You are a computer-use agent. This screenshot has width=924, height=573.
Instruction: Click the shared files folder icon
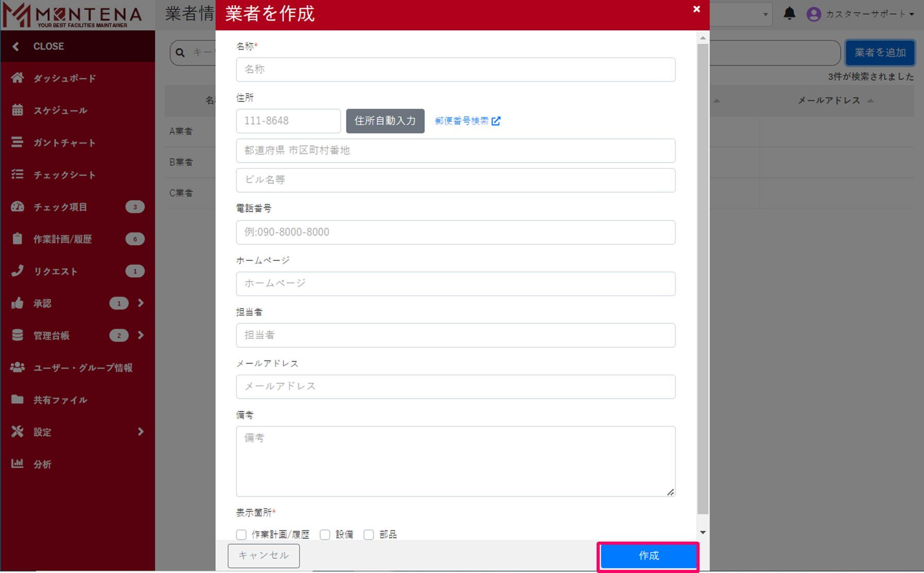pyautogui.click(x=18, y=400)
